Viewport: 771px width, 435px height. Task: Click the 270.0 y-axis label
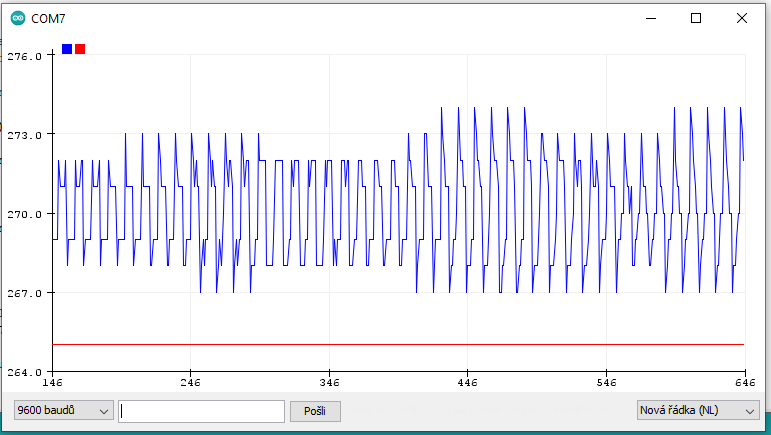24,214
